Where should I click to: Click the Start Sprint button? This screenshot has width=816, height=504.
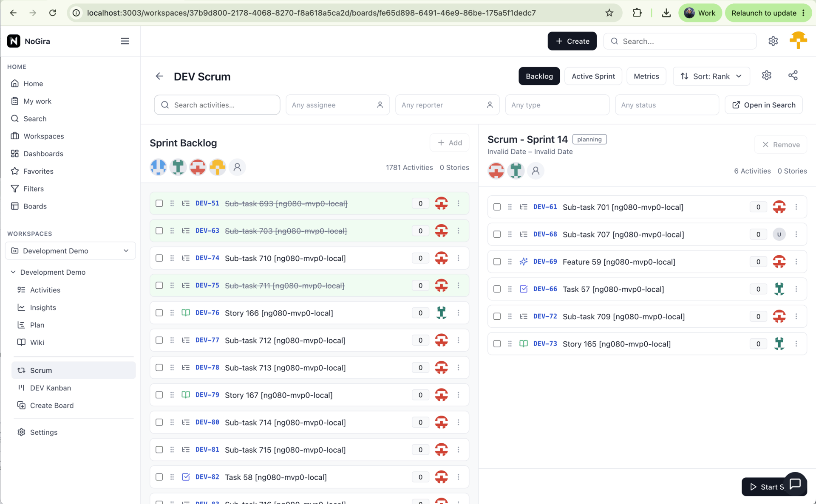coord(764,487)
